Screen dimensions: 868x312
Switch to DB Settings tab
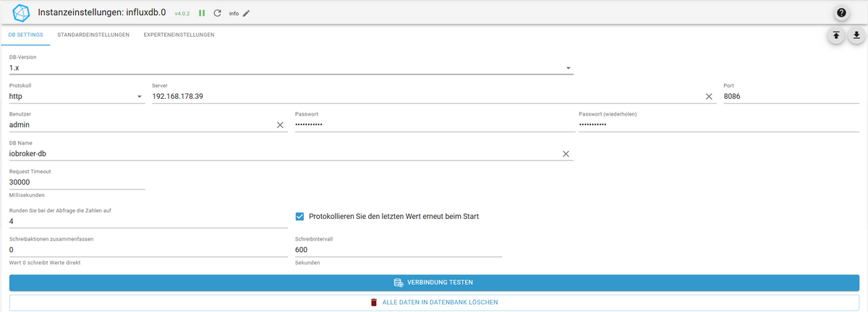26,35
